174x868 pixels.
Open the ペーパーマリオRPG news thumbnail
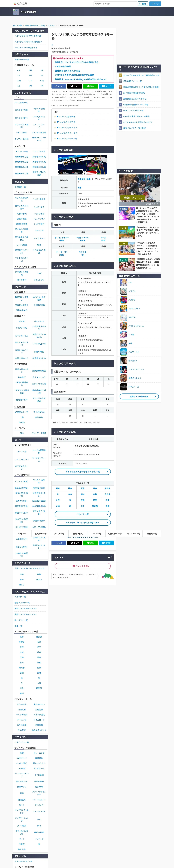pos(127,232)
